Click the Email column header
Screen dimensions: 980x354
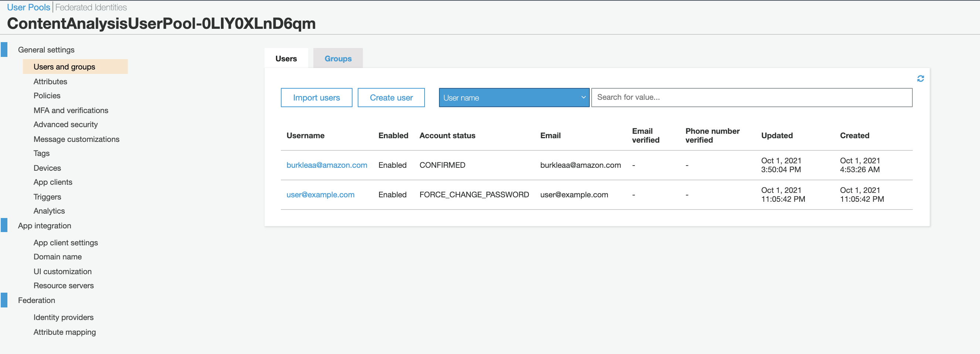[550, 136]
